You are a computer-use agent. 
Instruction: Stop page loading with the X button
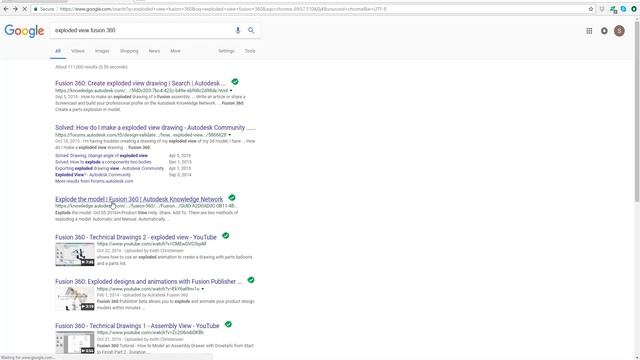[x=24, y=9]
